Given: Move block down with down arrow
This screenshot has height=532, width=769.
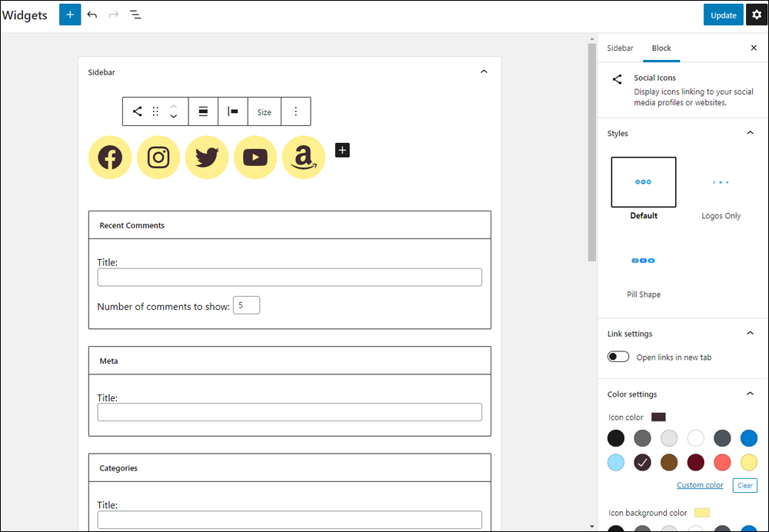Looking at the screenshot, I should point(174,116).
